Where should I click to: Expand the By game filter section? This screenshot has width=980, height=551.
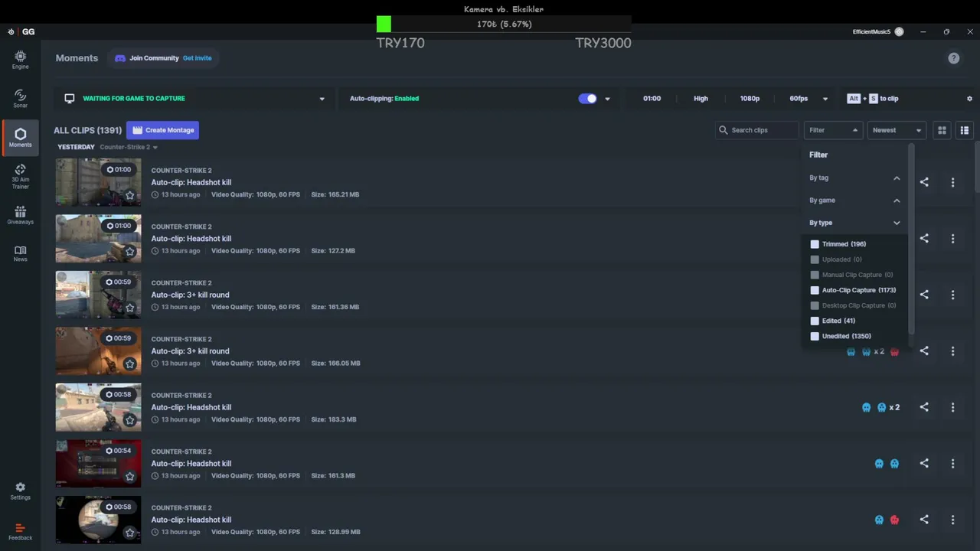[x=854, y=201]
